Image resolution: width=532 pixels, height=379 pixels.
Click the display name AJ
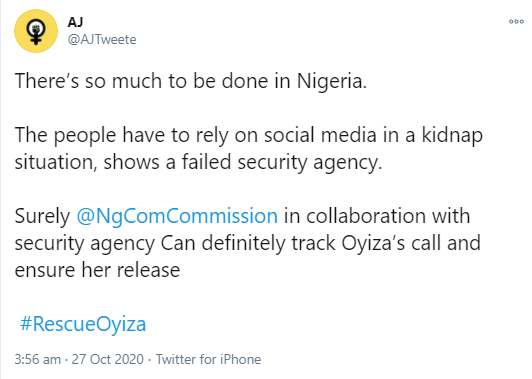click(75, 22)
